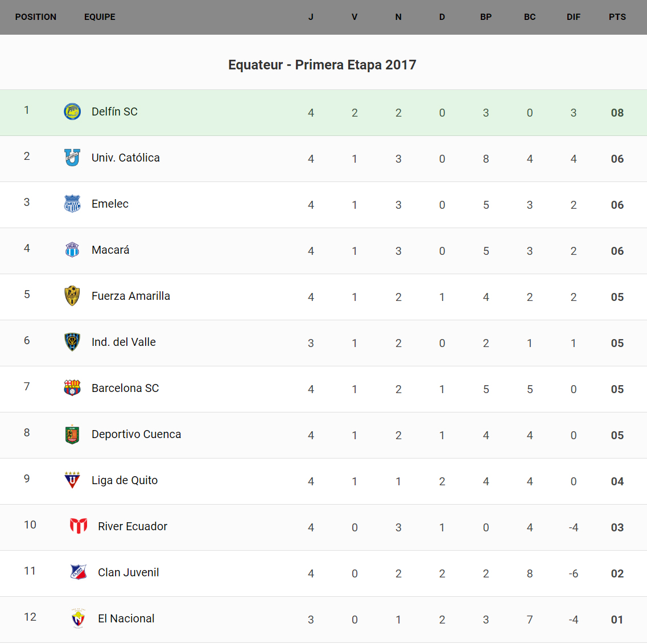
Task: Click the Barcelona SC team crest
Action: point(72,388)
